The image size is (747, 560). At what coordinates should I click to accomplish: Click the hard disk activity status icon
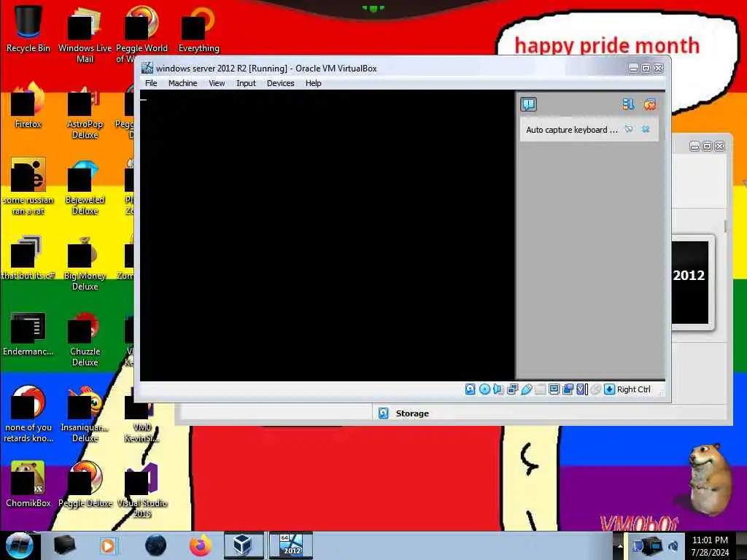tap(471, 389)
